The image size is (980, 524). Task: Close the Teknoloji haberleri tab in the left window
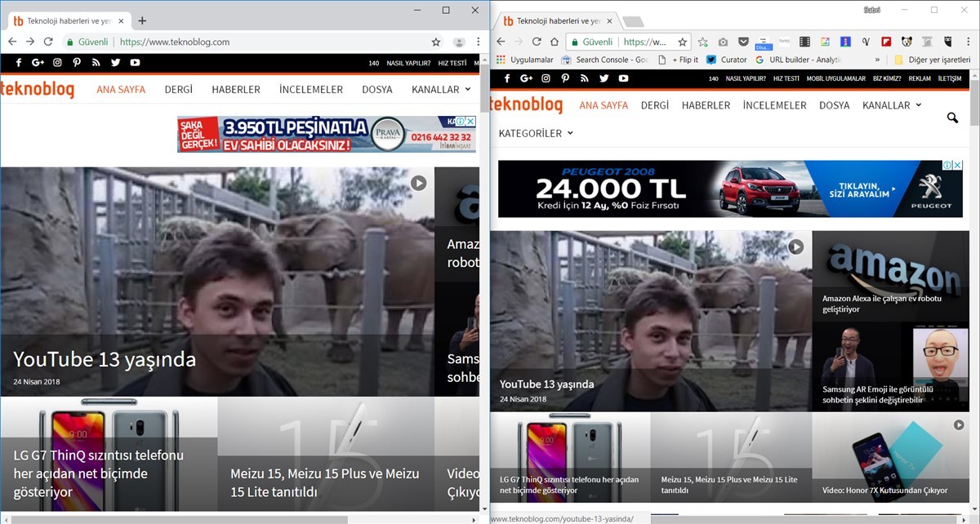tap(121, 20)
